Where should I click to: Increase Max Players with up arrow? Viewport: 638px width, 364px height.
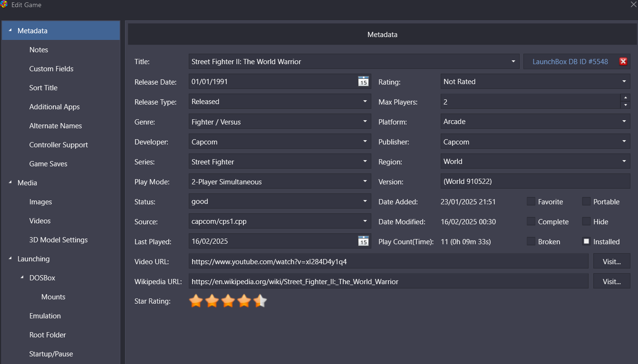coord(625,98)
